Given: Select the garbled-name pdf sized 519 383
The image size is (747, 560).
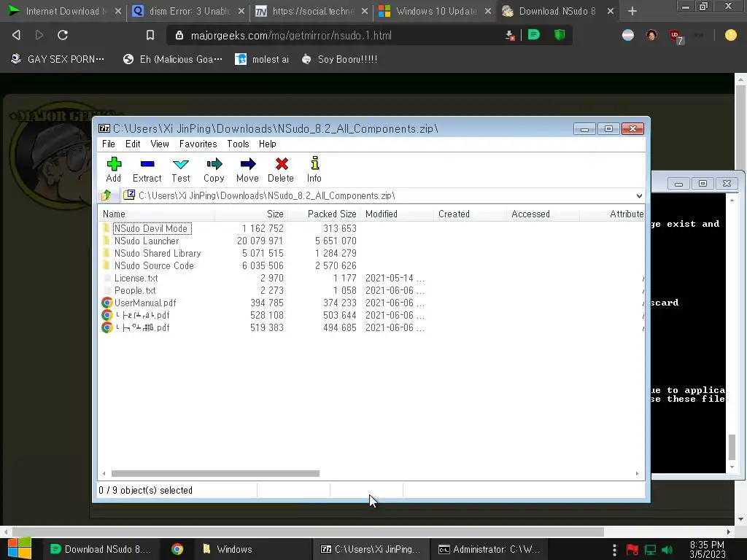Looking at the screenshot, I should 142,327.
